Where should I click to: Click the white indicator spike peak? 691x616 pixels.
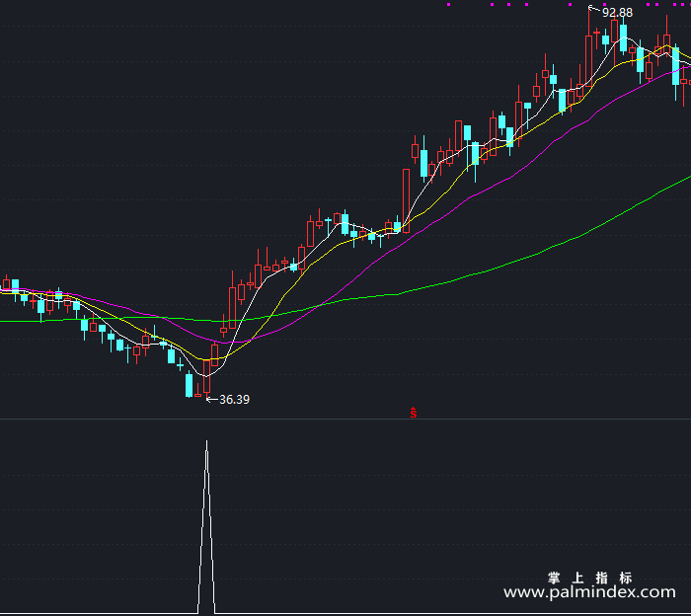[206, 442]
